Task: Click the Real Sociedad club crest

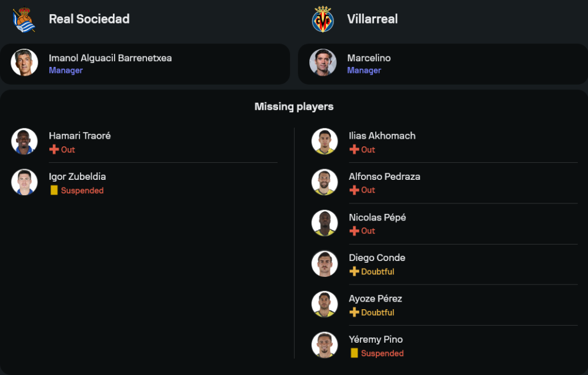Action: coord(24,19)
